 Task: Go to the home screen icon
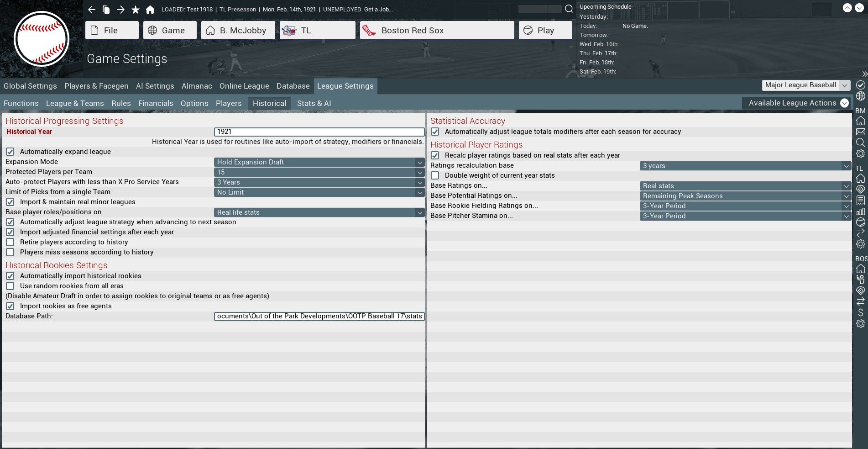pyautogui.click(x=150, y=10)
